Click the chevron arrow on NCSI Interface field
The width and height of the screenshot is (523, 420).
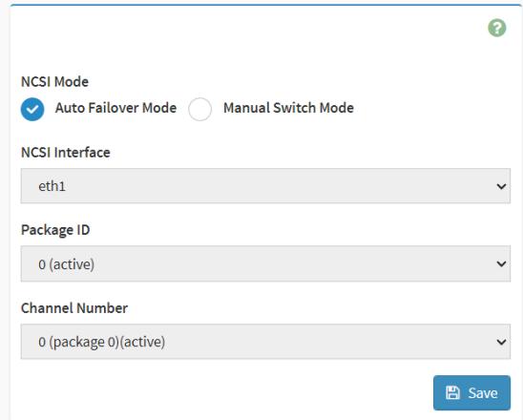point(501,186)
